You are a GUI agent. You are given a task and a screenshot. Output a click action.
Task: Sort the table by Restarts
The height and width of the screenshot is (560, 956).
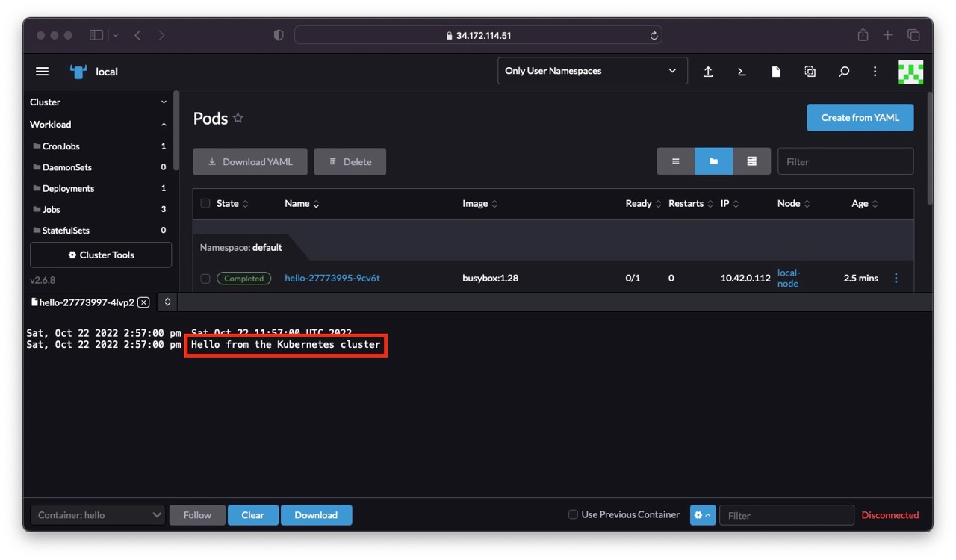click(691, 204)
